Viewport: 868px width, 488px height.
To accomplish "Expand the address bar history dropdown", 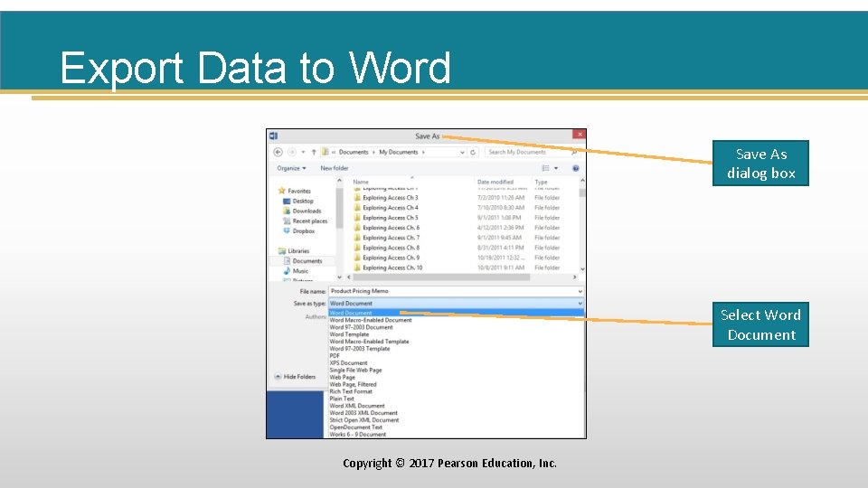I will 462,152.
